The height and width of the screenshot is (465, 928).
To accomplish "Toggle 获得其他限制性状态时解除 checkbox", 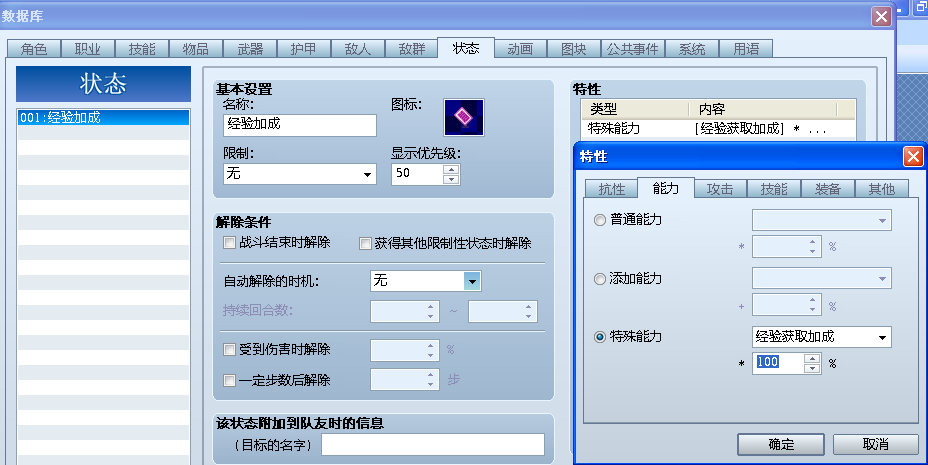I will coord(365,243).
